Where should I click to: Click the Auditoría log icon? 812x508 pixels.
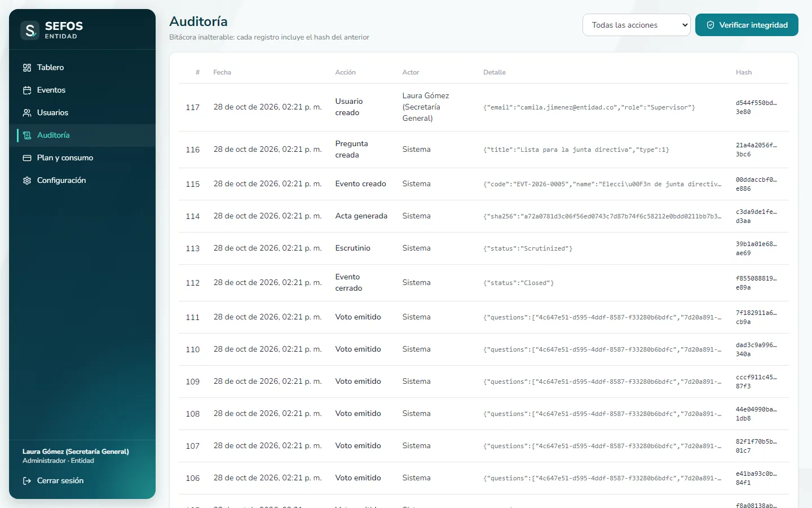[27, 135]
